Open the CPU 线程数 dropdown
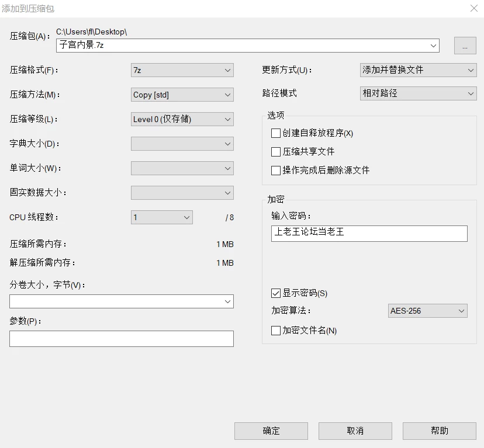The image size is (484, 448). [162, 217]
